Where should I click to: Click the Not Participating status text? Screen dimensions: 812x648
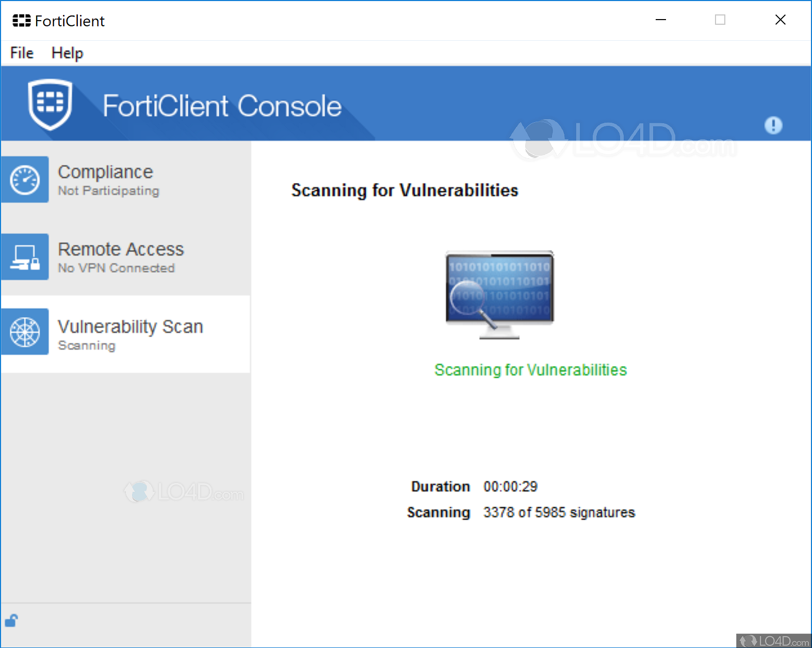[x=108, y=191]
